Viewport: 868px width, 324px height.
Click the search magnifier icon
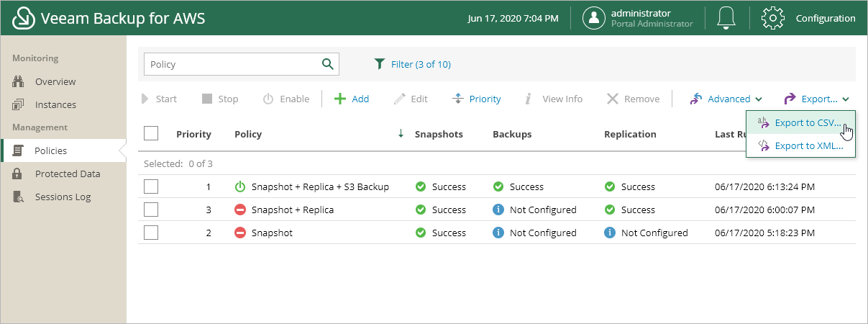coord(328,64)
